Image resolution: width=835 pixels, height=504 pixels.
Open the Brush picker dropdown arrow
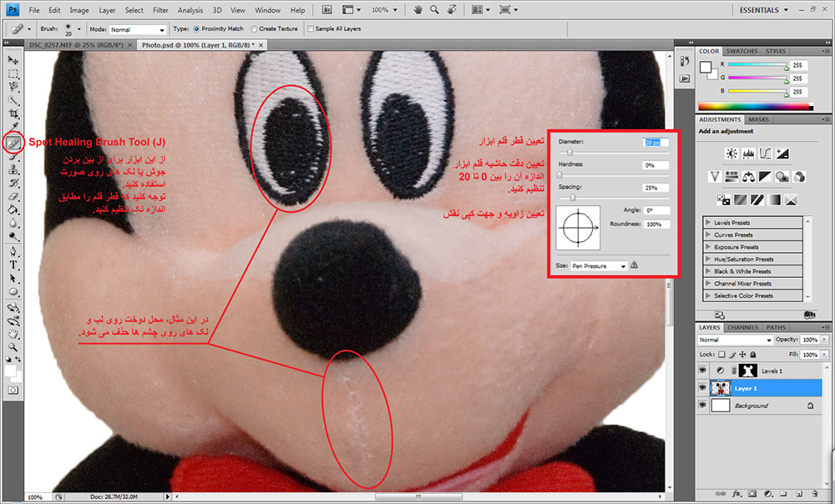click(x=79, y=29)
